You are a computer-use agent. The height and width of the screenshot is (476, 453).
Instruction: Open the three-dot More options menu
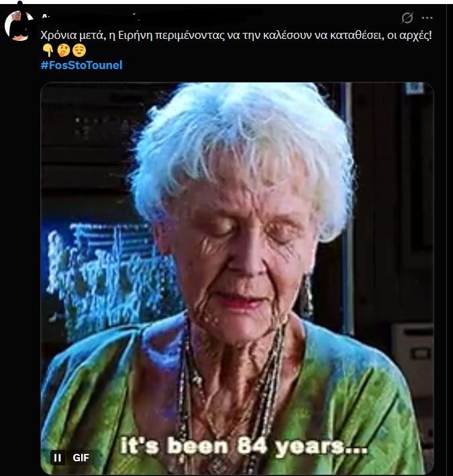427,18
